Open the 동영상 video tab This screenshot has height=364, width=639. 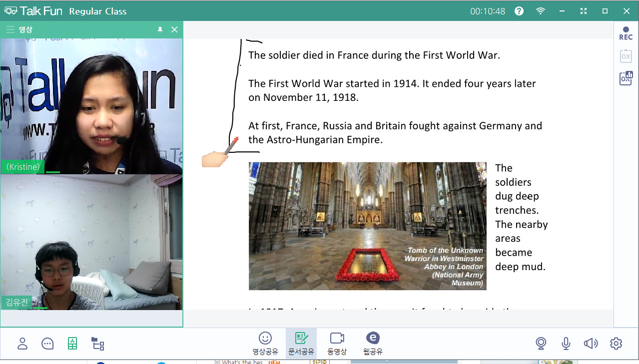click(337, 343)
